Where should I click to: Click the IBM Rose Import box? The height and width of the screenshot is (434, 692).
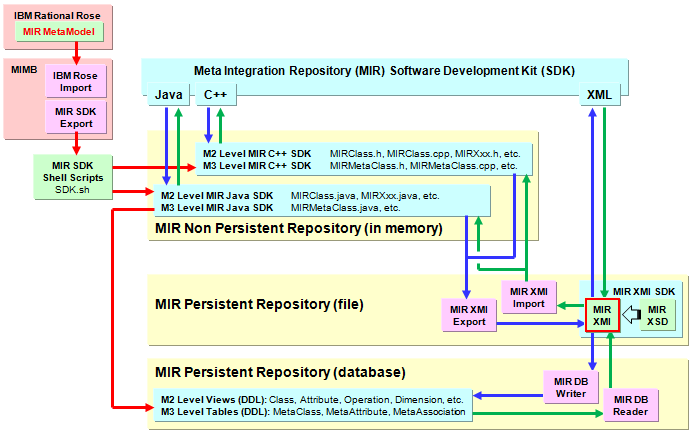coord(75,81)
